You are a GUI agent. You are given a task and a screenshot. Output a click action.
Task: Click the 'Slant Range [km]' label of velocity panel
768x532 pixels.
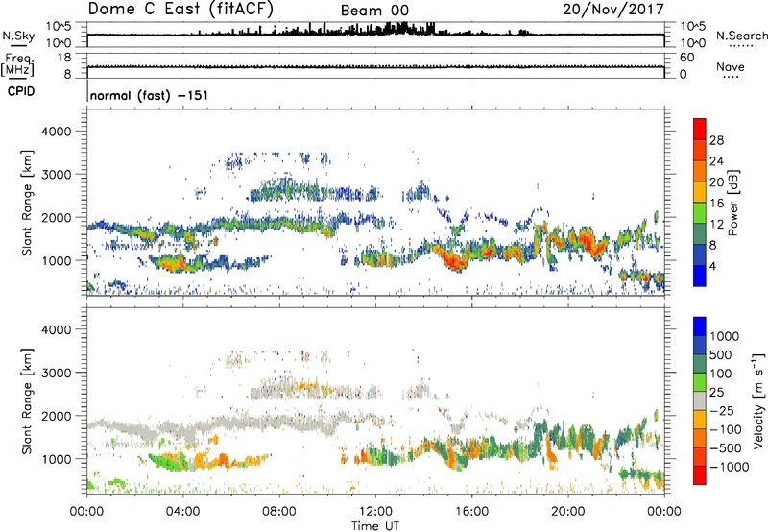click(x=27, y=401)
